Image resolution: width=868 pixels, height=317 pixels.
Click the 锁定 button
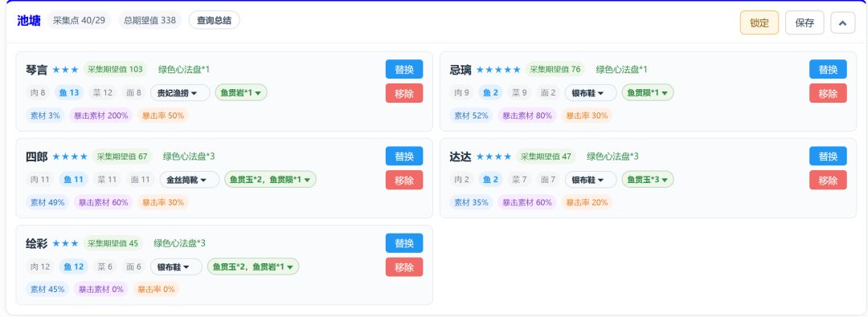click(x=759, y=22)
